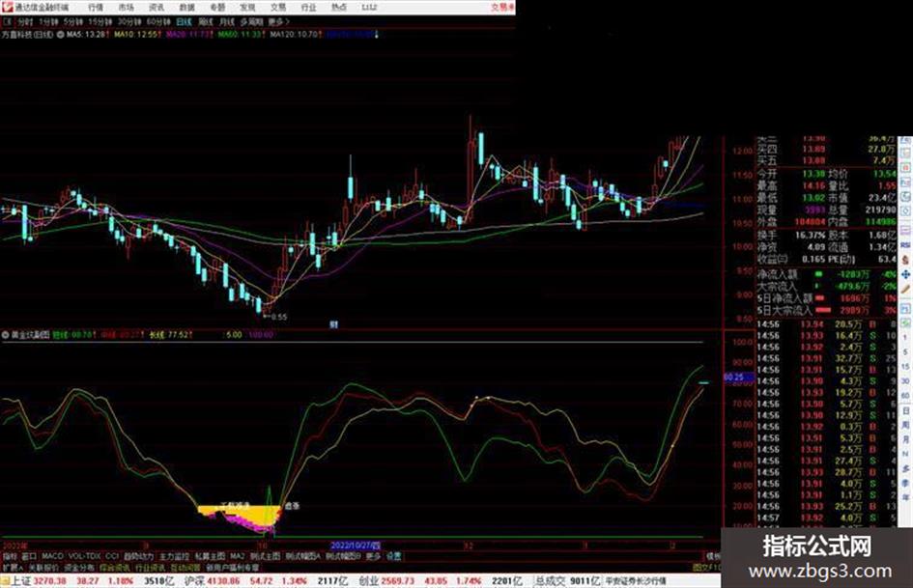The height and width of the screenshot is (588, 913).
Task: Open the 资金分布 tab
Action: pos(79,567)
